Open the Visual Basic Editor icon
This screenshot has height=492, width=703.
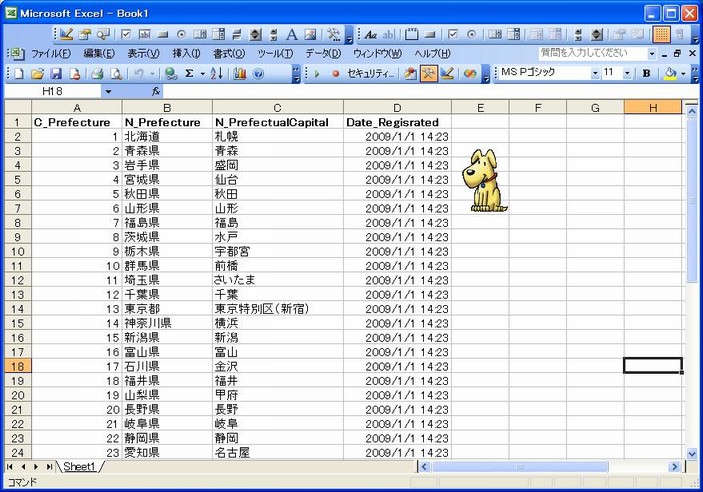pyautogui.click(x=410, y=74)
